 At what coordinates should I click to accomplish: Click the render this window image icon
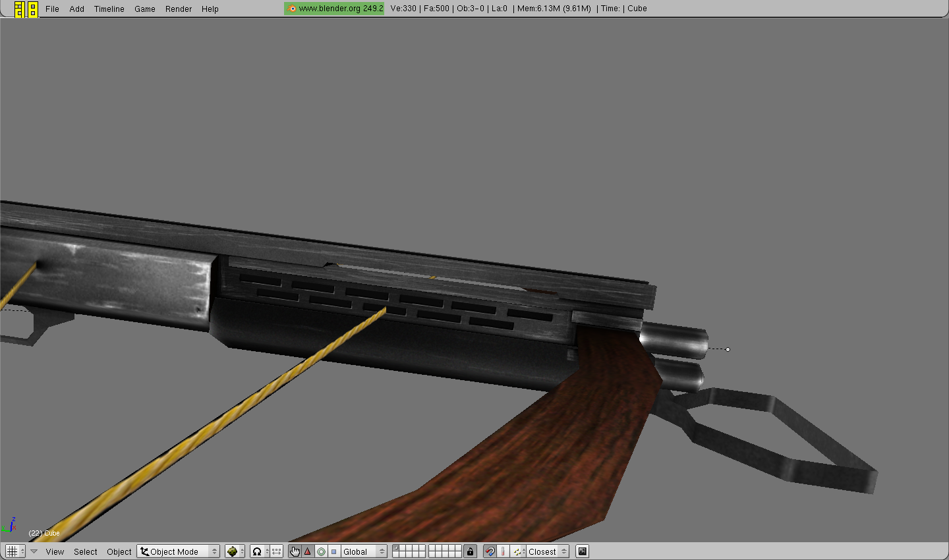tap(582, 551)
